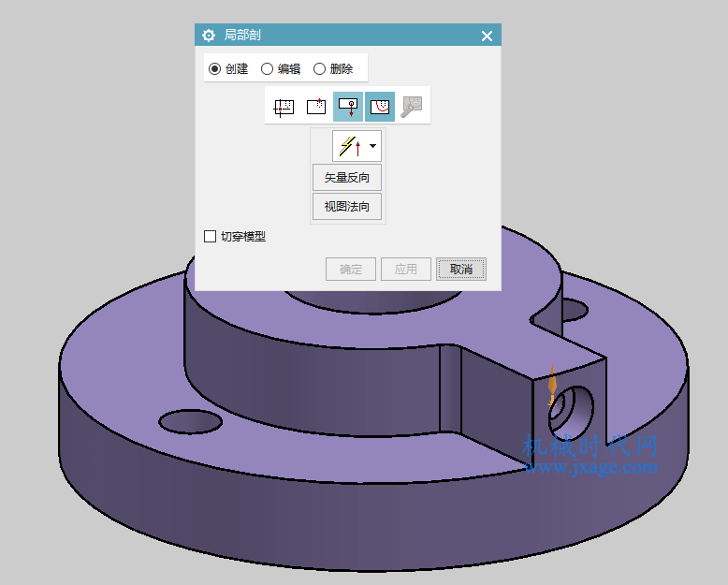Click the disabled 确定 button
The height and width of the screenshot is (585, 728).
[x=351, y=270]
